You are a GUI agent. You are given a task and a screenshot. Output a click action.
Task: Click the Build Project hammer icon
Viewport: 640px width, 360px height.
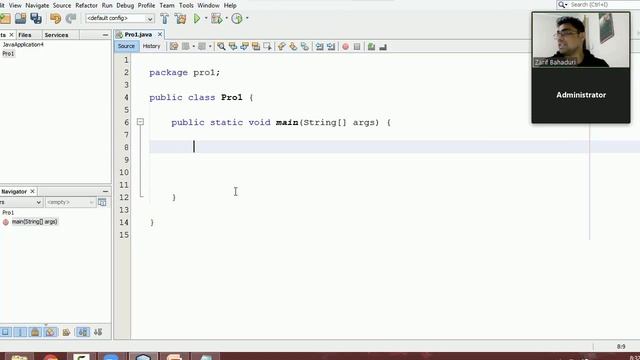point(164,18)
